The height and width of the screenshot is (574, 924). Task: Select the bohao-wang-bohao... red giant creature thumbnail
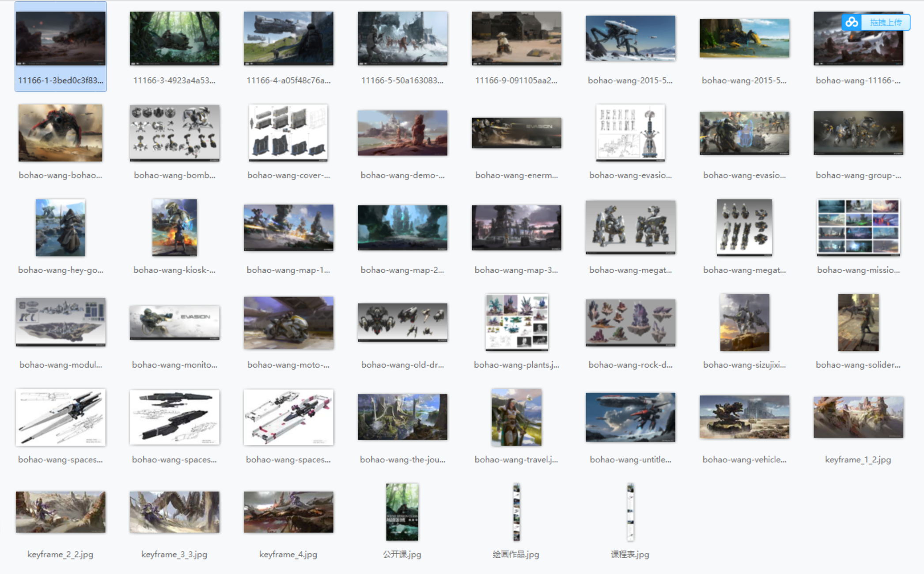tap(61, 133)
